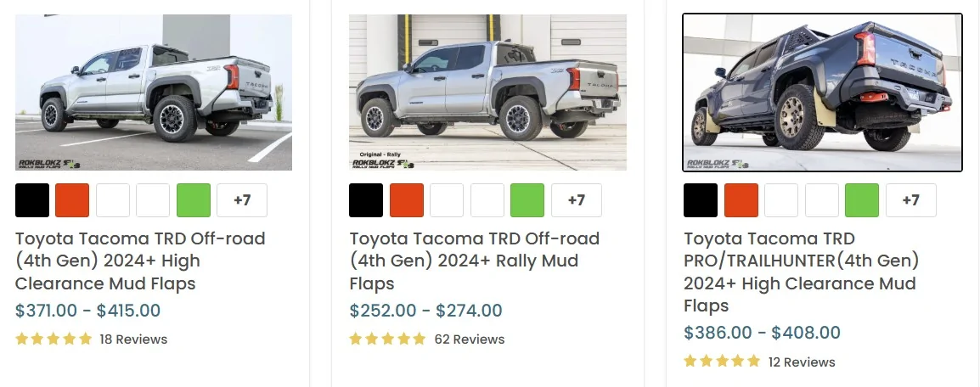Pick green swatch for Off-road High Clearance flaps

click(x=194, y=200)
